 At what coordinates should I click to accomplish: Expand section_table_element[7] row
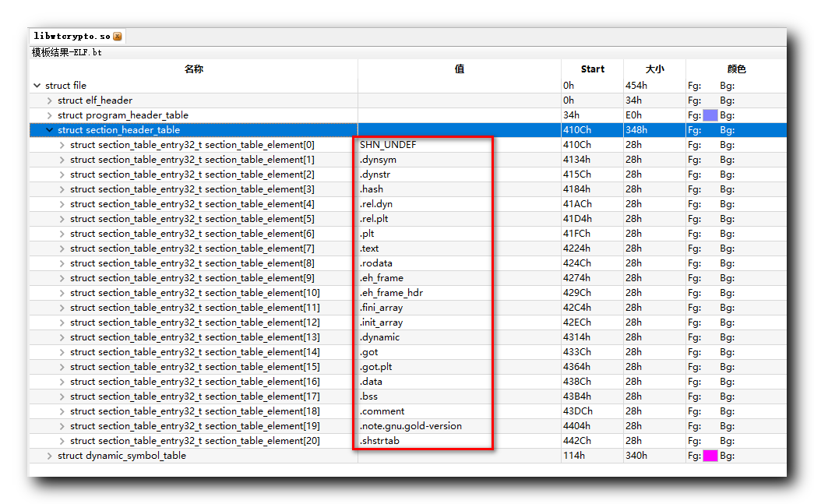tap(62, 248)
